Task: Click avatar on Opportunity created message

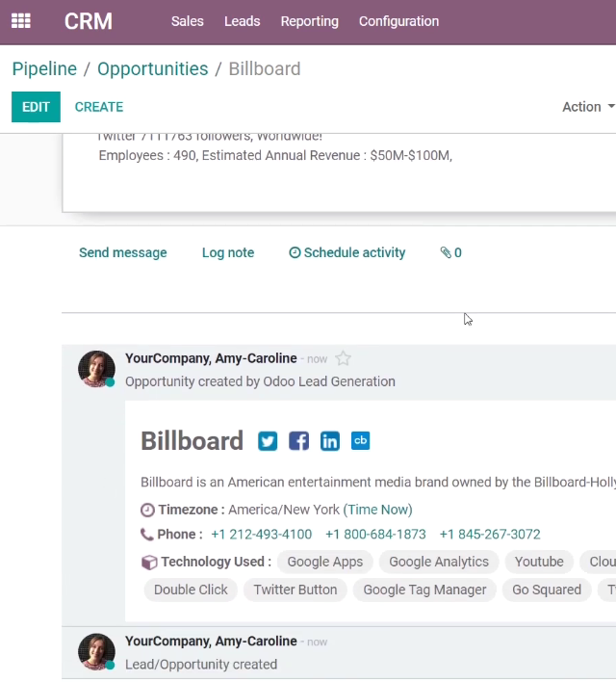Action: [x=96, y=369]
